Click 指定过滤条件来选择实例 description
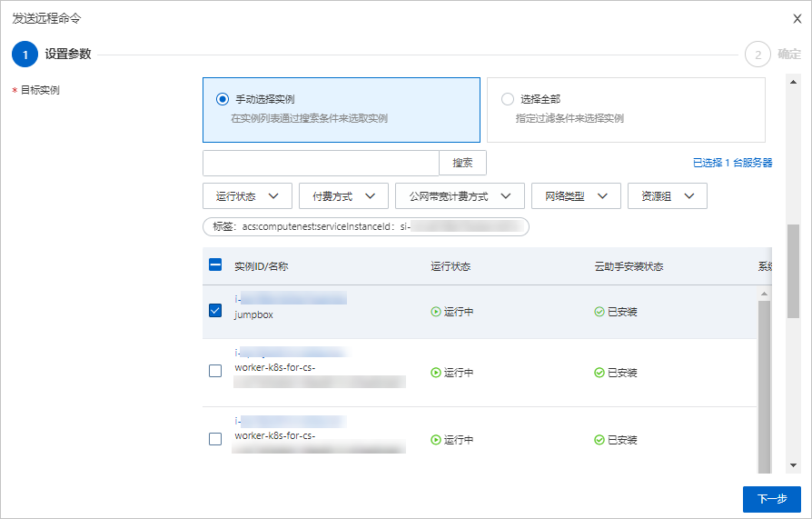 569,118
